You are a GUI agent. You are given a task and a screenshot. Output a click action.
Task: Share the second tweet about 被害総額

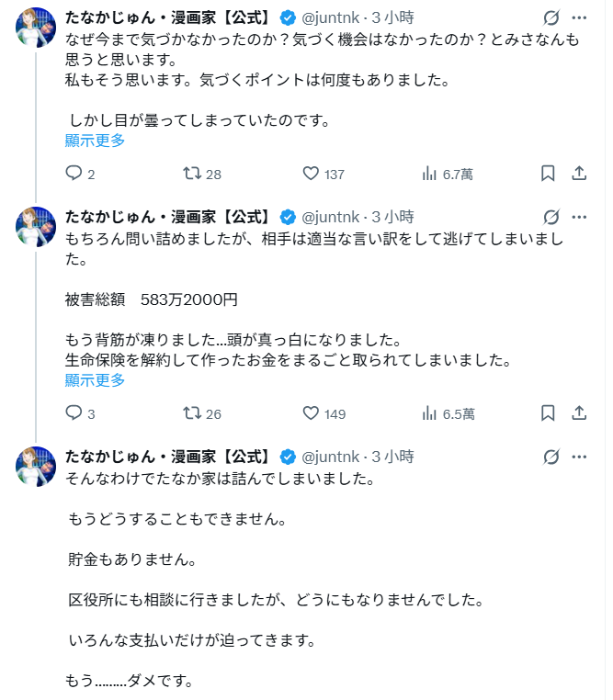pyautogui.click(x=579, y=413)
